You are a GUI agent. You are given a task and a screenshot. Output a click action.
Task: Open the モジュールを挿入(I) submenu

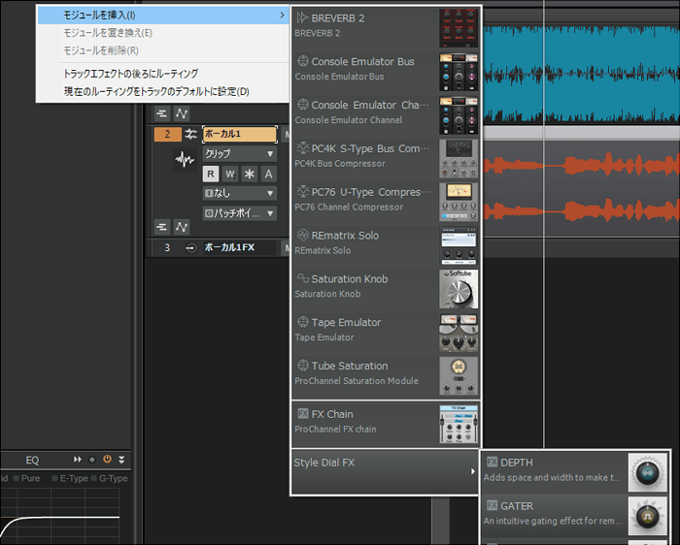pos(163,15)
